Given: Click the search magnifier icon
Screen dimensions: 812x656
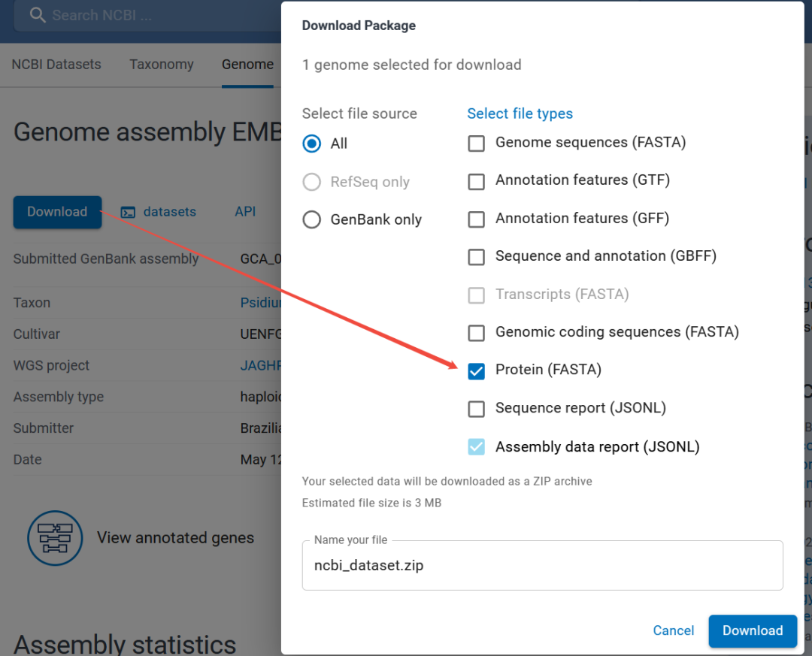Looking at the screenshot, I should [x=38, y=15].
